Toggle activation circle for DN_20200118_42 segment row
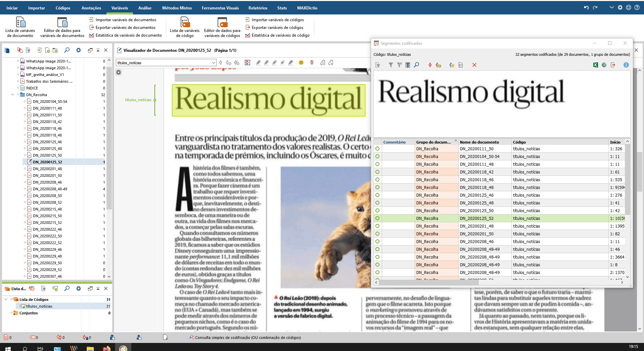The width and height of the screenshot is (644, 351). (377, 172)
